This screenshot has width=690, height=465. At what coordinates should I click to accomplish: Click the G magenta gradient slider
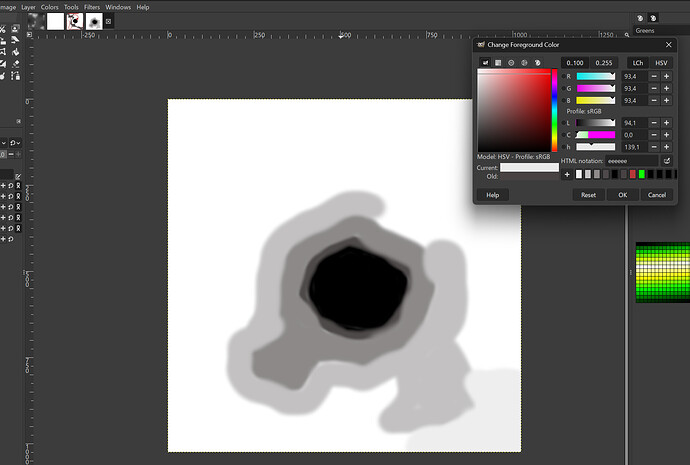(x=595, y=88)
